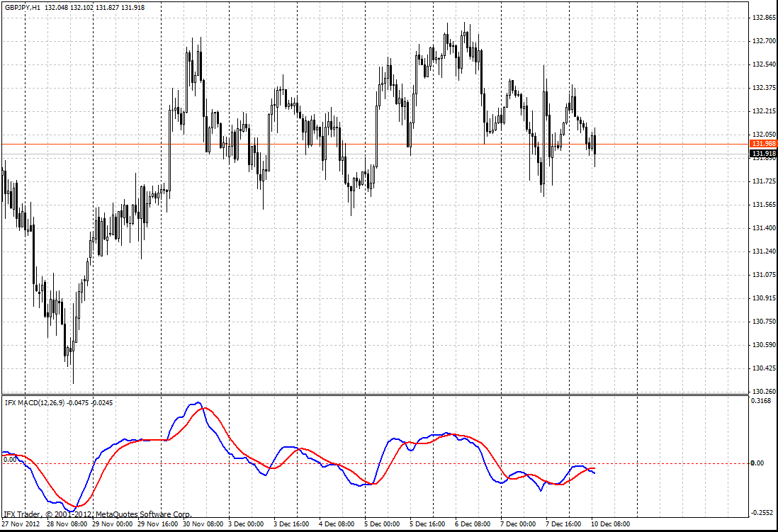
Task: Click the 0.00 label on MACD zero line
Action: click(9, 459)
